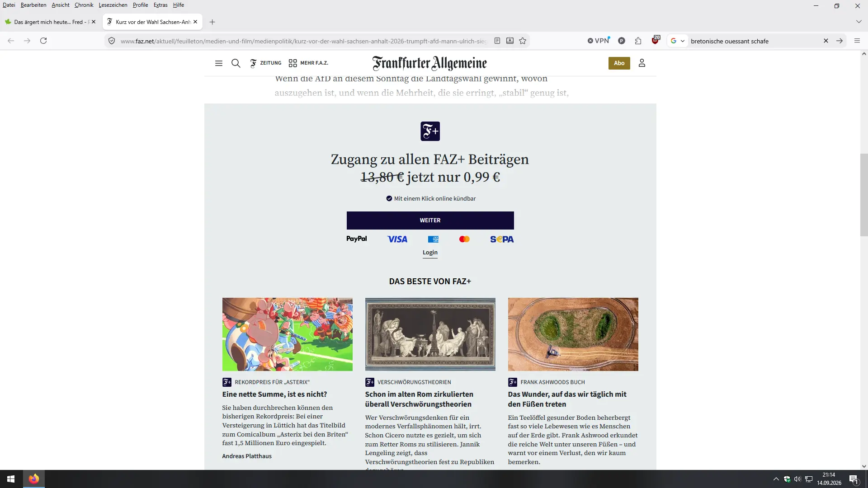The height and width of the screenshot is (488, 868).
Task: Click the WEITER subscription button
Action: (430, 221)
